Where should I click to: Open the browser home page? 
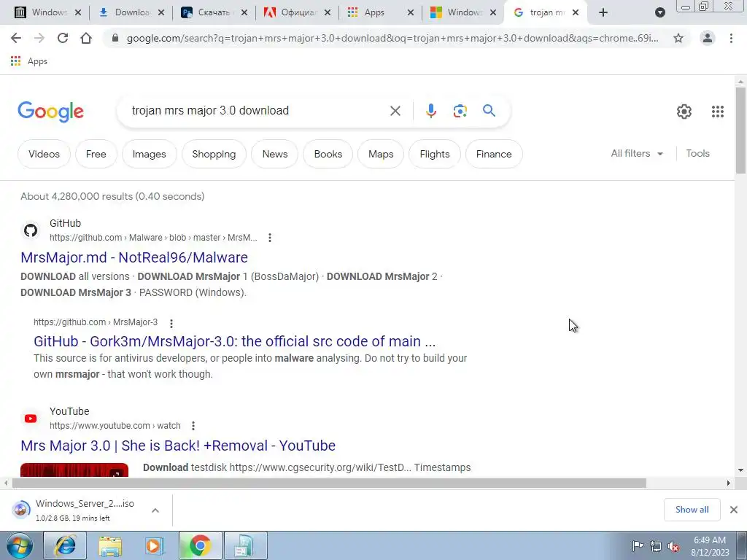pyautogui.click(x=86, y=38)
